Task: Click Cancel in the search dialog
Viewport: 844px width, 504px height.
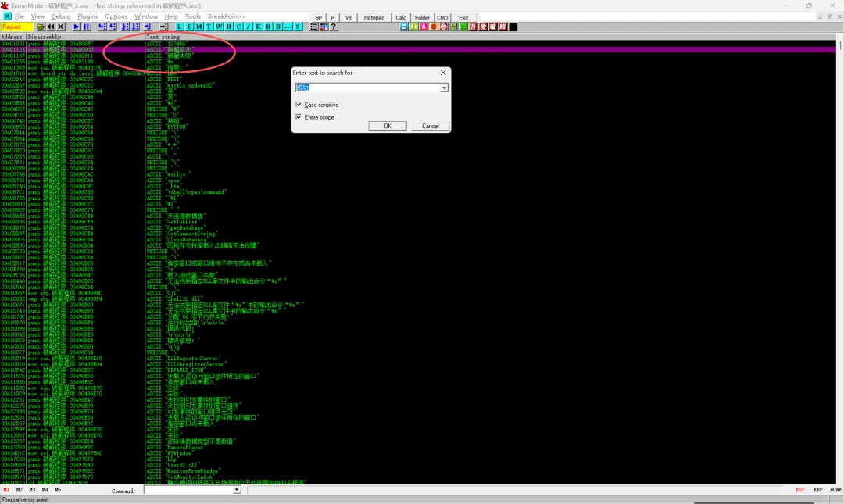Action: [x=430, y=126]
